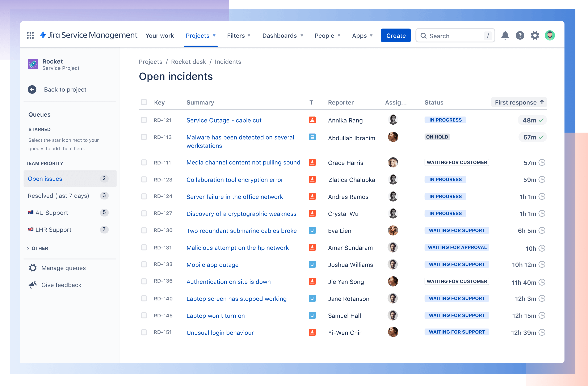Toggle the checkbox for RD-121 incident

(144, 120)
